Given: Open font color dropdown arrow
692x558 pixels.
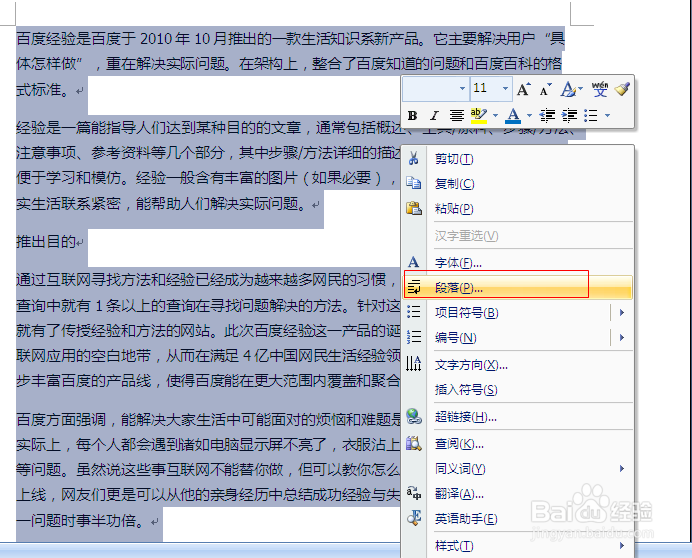Looking at the screenshot, I should (529, 116).
